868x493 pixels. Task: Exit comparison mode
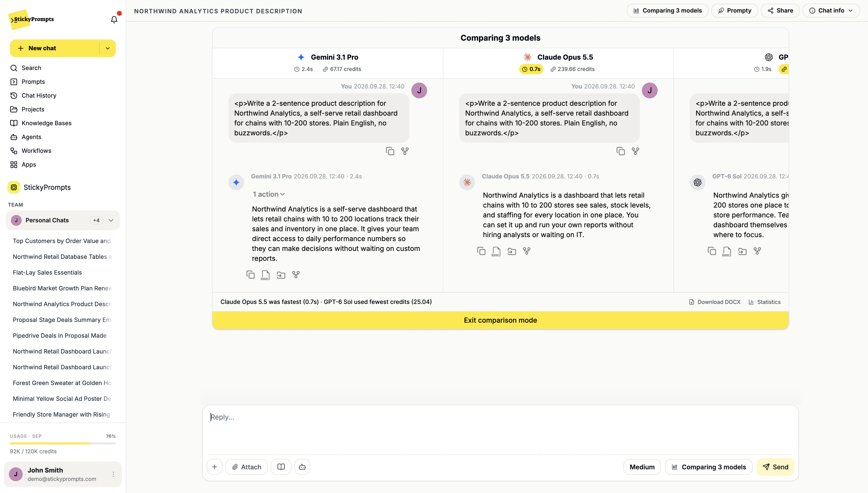click(x=500, y=320)
